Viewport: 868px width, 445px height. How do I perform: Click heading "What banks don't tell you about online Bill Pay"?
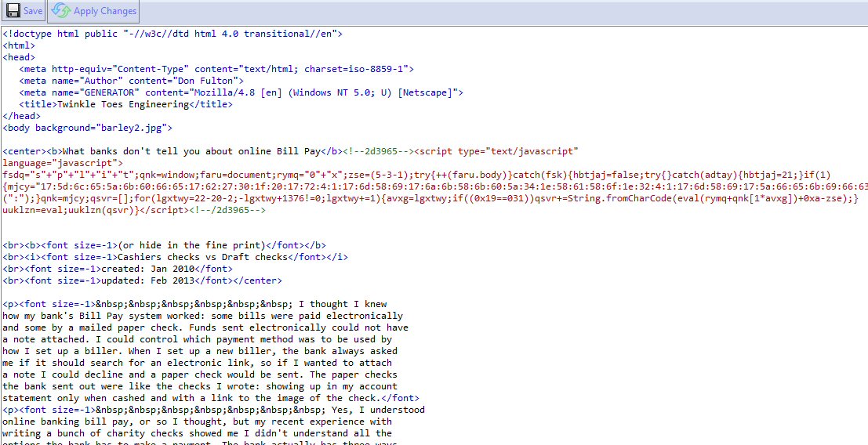[x=191, y=151]
